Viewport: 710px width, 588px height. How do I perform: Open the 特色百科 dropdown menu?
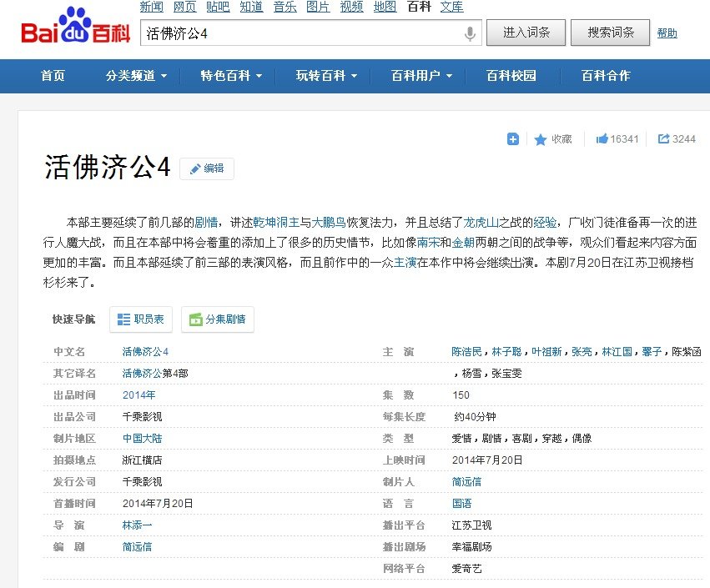coord(224,75)
